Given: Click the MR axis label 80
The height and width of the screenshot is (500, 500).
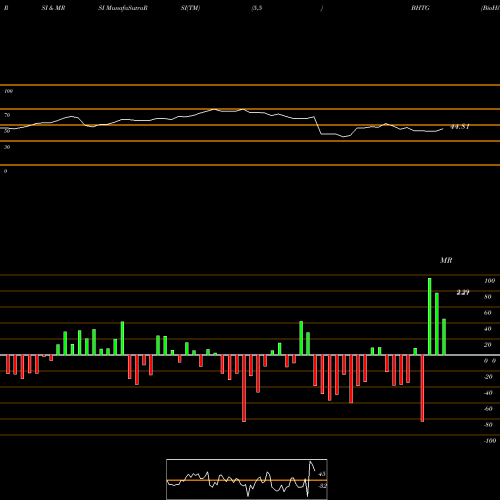Looking at the screenshot, I should [x=488, y=297].
